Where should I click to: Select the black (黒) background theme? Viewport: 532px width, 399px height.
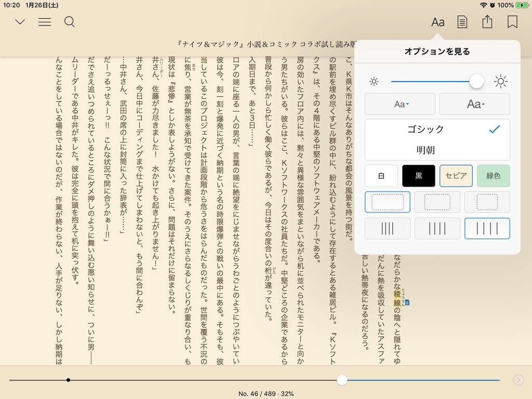[419, 176]
